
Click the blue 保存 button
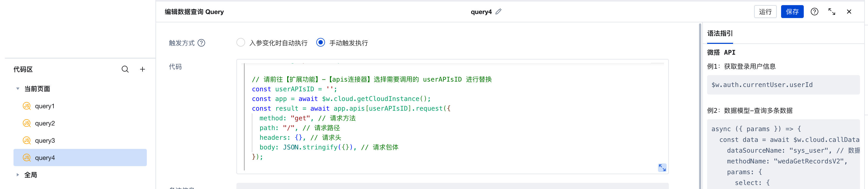pos(792,12)
